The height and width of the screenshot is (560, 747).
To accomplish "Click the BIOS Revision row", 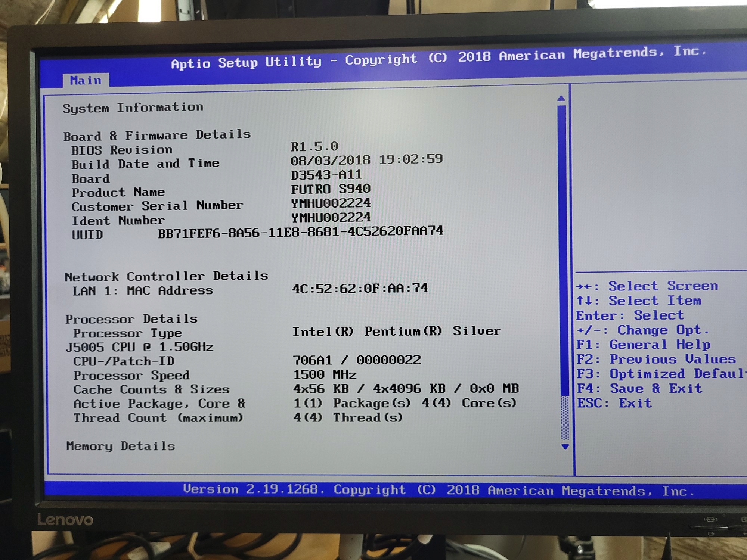I will [x=122, y=150].
